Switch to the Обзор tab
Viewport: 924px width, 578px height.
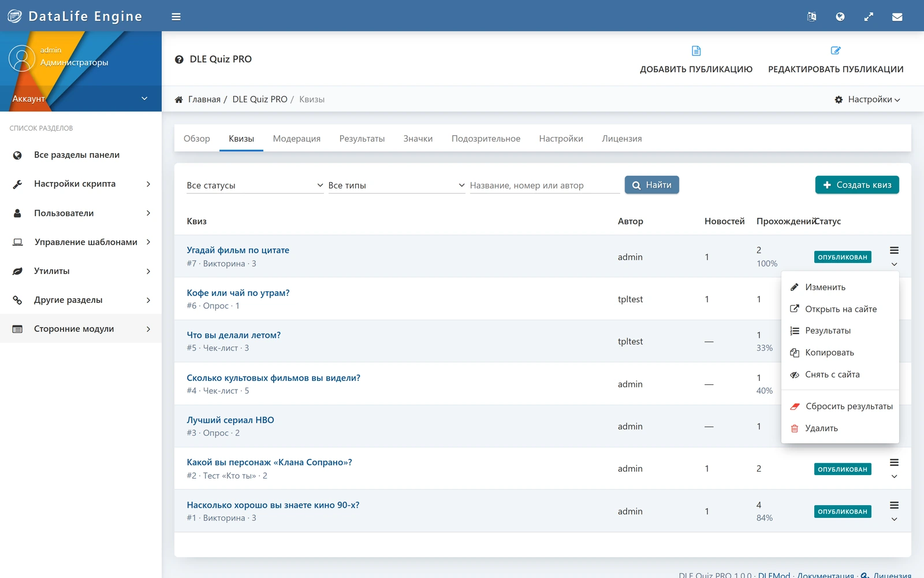pos(197,139)
